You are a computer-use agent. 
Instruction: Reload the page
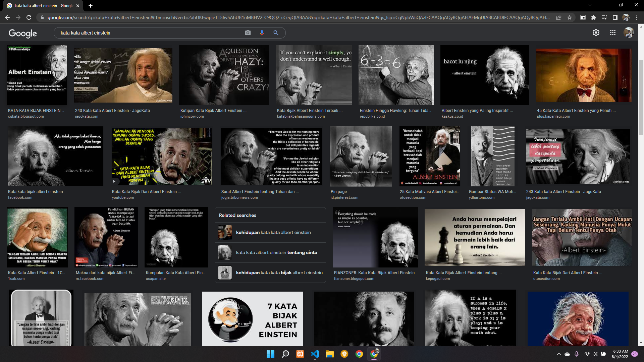coord(29,17)
